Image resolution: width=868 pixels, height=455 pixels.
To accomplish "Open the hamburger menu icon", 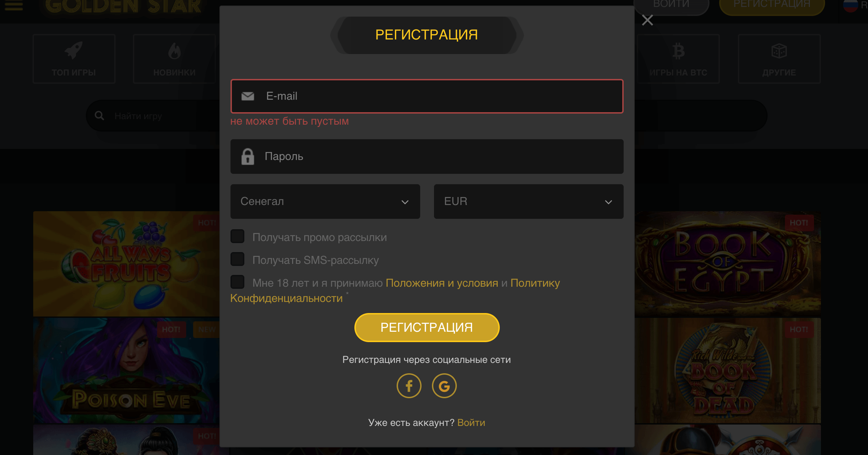I will [x=14, y=6].
